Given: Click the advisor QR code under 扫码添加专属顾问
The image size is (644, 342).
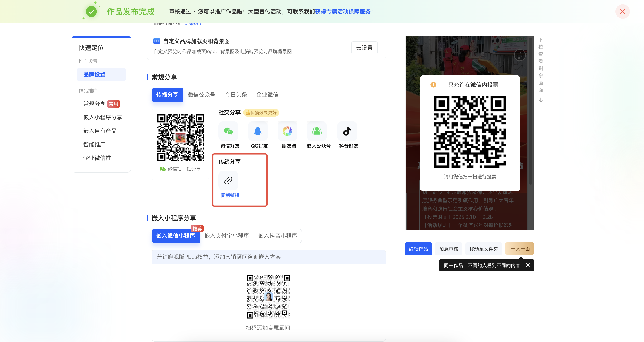Looking at the screenshot, I should tap(268, 296).
